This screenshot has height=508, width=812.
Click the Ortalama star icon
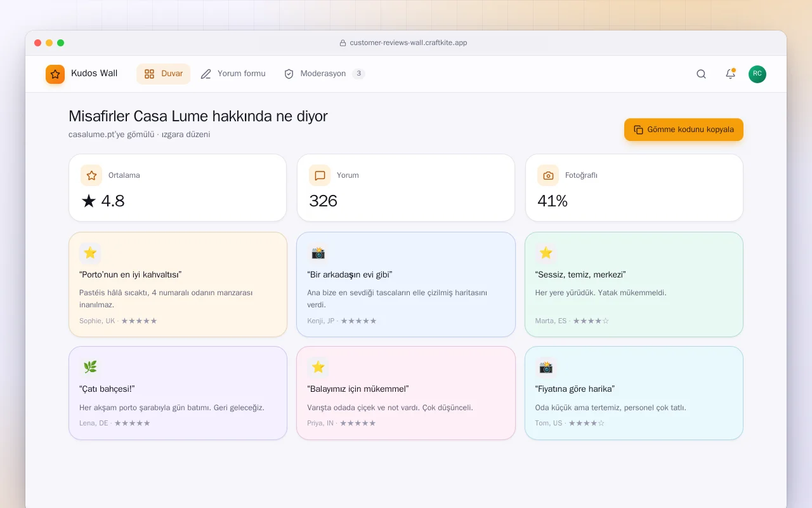point(91,175)
